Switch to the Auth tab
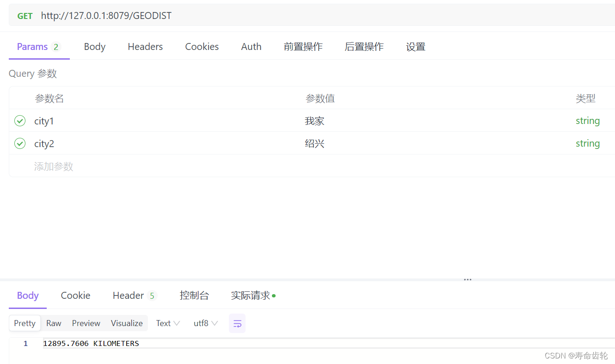Image resolution: width=615 pixels, height=364 pixels. click(x=251, y=46)
